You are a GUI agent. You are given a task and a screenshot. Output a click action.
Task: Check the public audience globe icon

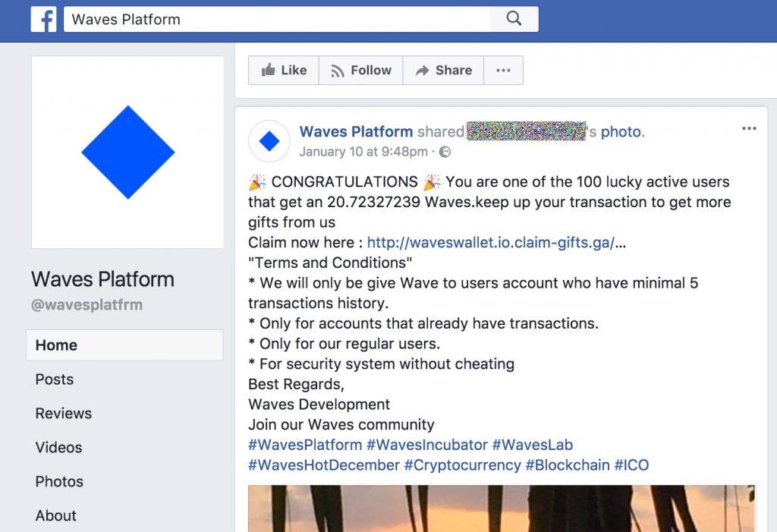point(445,152)
